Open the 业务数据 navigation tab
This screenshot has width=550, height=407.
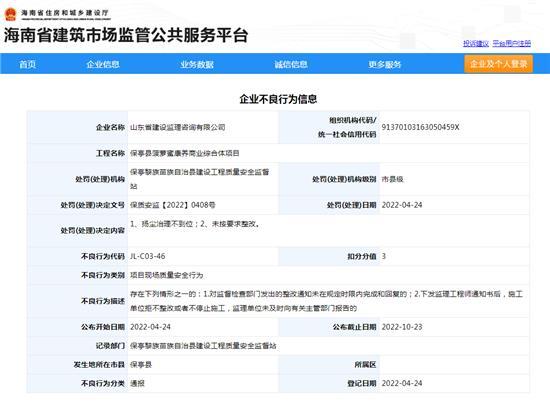(x=197, y=64)
